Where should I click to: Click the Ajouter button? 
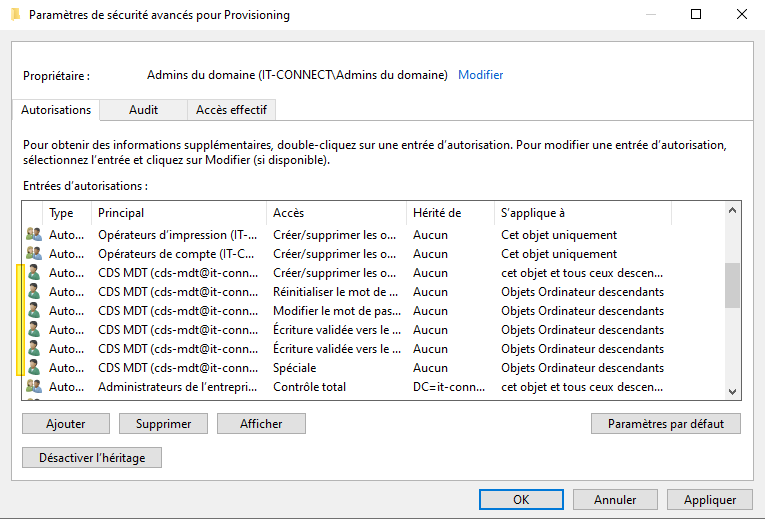pyautogui.click(x=66, y=423)
